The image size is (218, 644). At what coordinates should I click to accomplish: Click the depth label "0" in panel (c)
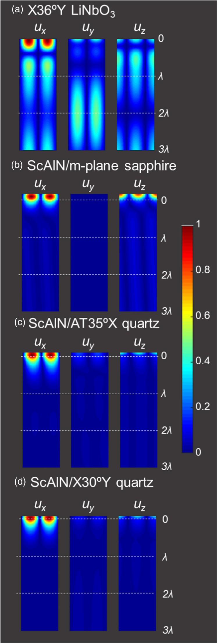coord(164,356)
